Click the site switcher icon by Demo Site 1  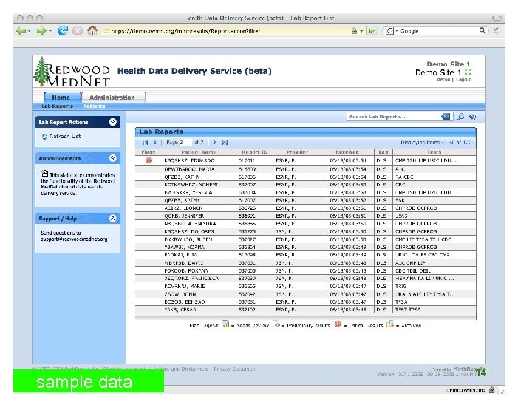click(x=468, y=72)
